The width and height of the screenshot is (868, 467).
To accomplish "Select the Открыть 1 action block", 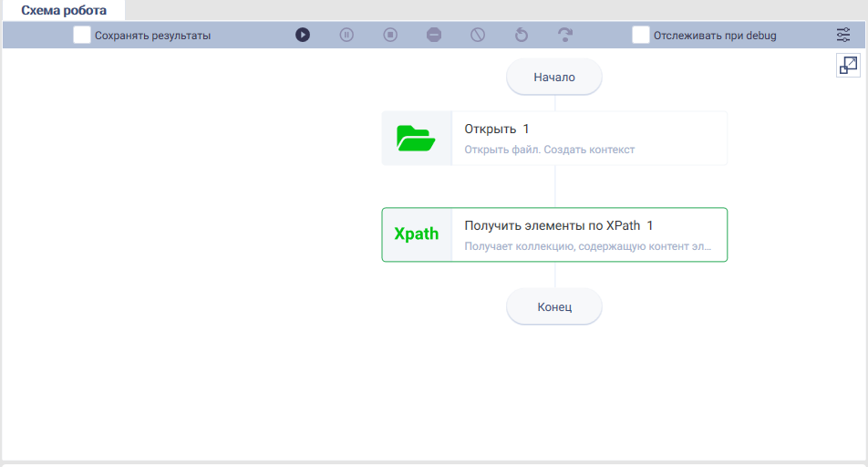I will coord(554,139).
